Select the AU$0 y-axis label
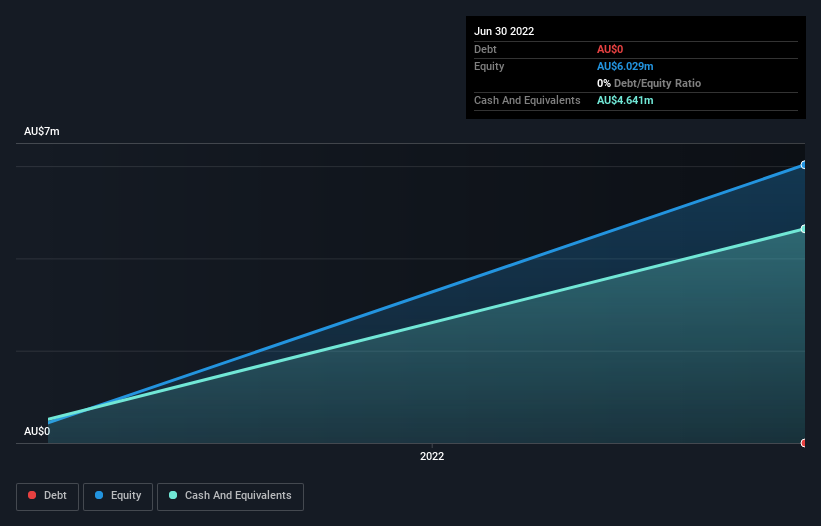The height and width of the screenshot is (526, 821). pyautogui.click(x=37, y=431)
